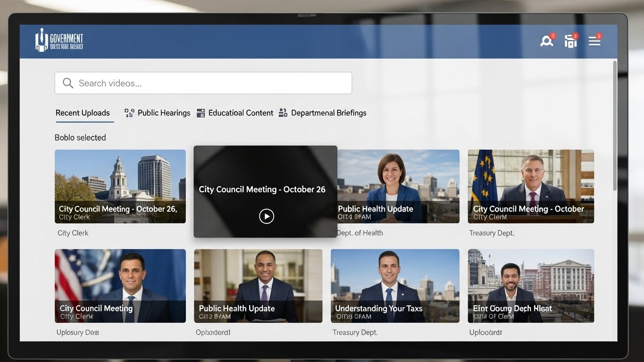Switch to the Public Hearings tab
Viewport: 644px width, 362px height.
point(163,113)
